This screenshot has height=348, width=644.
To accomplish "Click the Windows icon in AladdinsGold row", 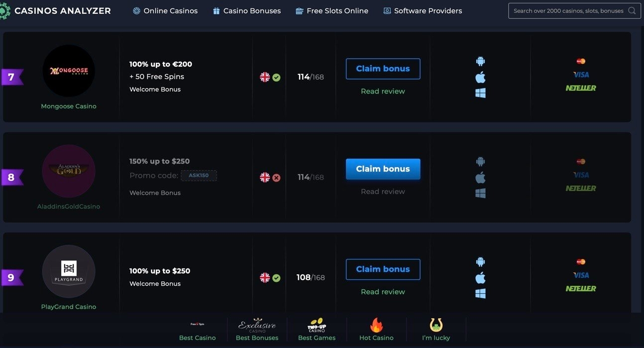I will pyautogui.click(x=480, y=193).
